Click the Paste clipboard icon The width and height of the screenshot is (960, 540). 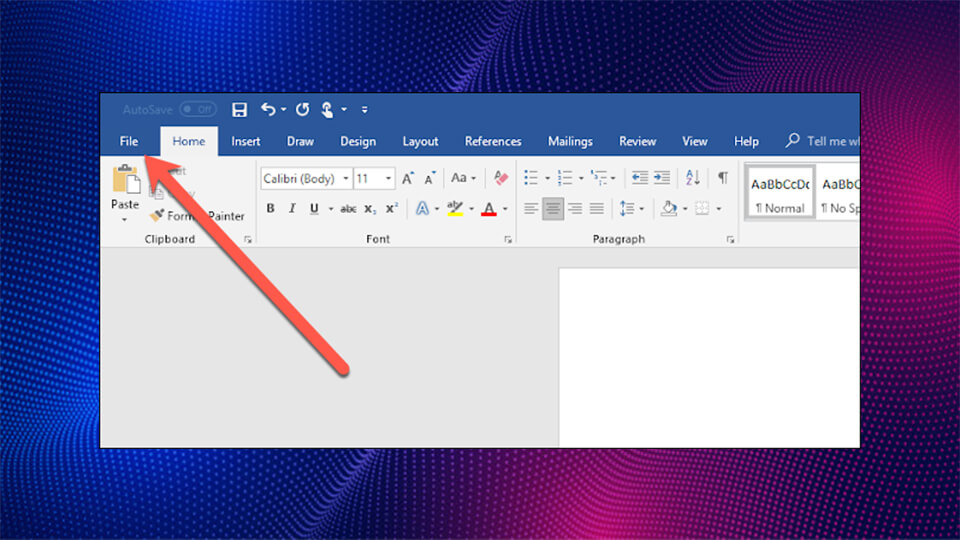[x=126, y=180]
